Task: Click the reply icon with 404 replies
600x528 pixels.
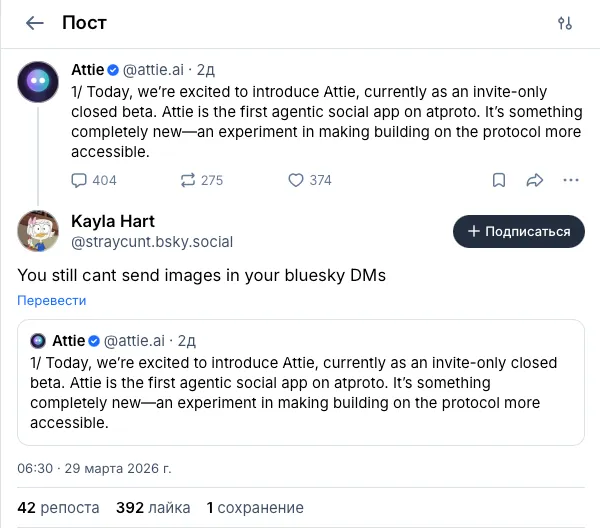Action: 80,180
